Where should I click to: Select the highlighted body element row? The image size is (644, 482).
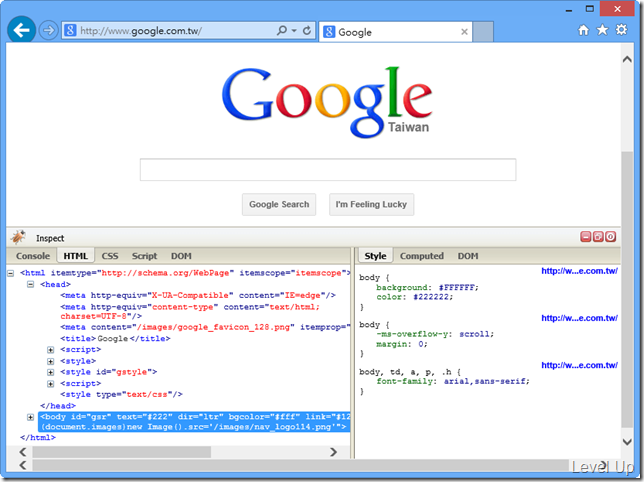click(x=194, y=422)
